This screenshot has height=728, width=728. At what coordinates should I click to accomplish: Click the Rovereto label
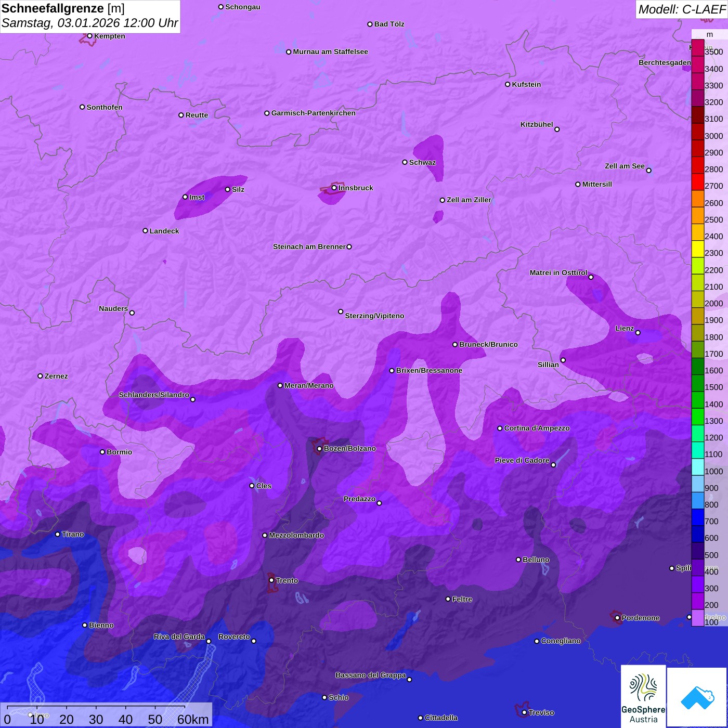[234, 636]
